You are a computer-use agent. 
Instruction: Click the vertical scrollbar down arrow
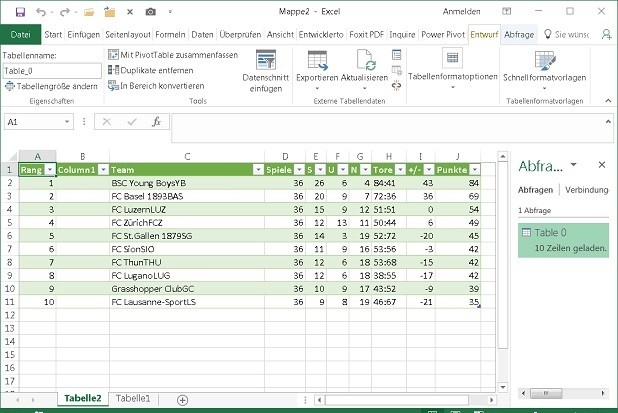[x=503, y=387]
